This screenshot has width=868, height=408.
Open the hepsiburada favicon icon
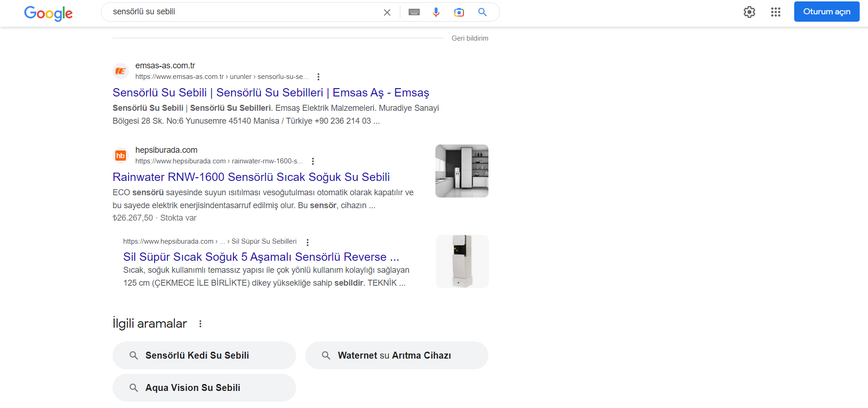(x=121, y=156)
